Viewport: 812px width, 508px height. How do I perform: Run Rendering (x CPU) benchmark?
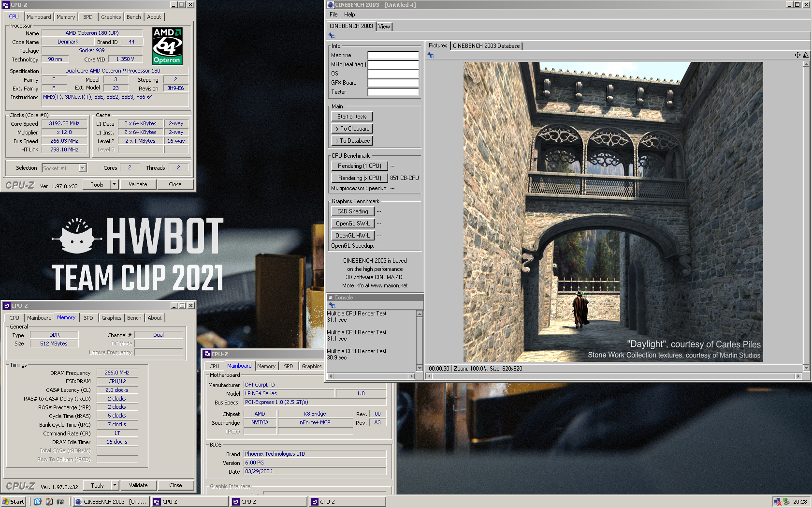coord(360,178)
